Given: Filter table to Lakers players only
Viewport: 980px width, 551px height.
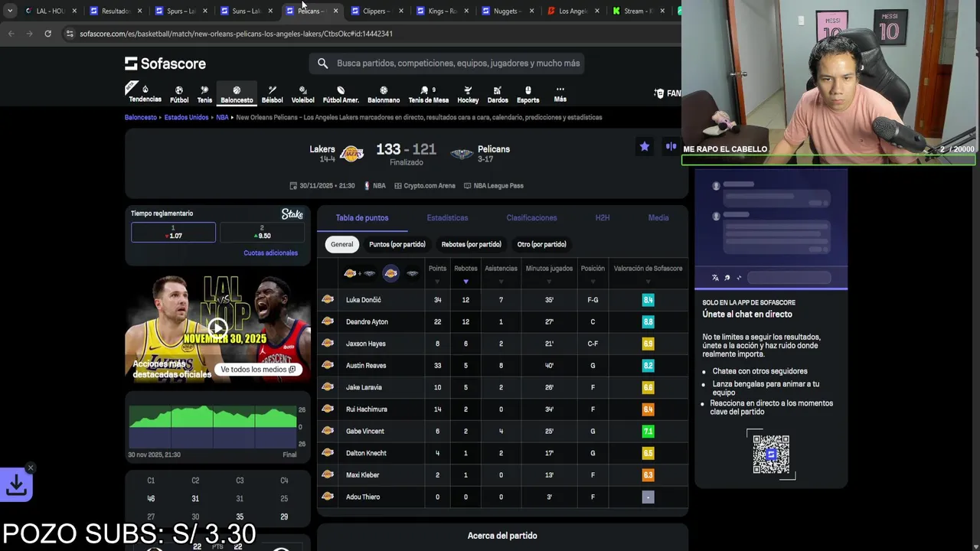Looking at the screenshot, I should pyautogui.click(x=390, y=273).
